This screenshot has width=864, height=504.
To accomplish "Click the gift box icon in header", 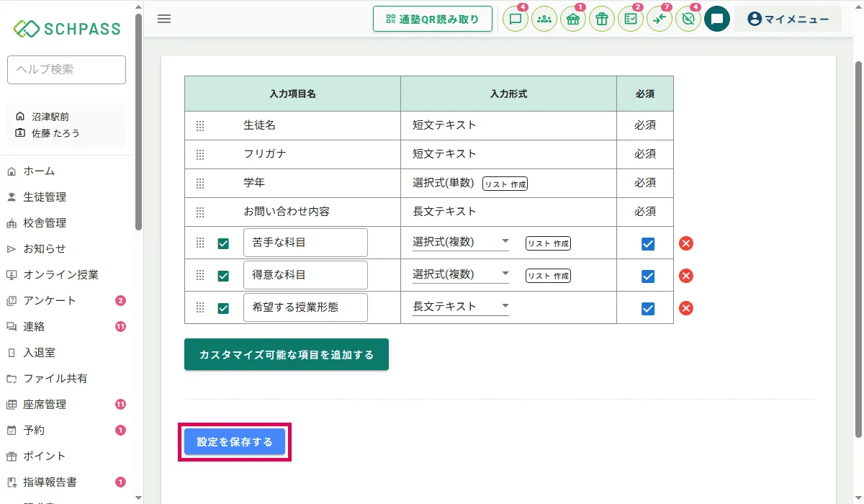I will (x=602, y=19).
